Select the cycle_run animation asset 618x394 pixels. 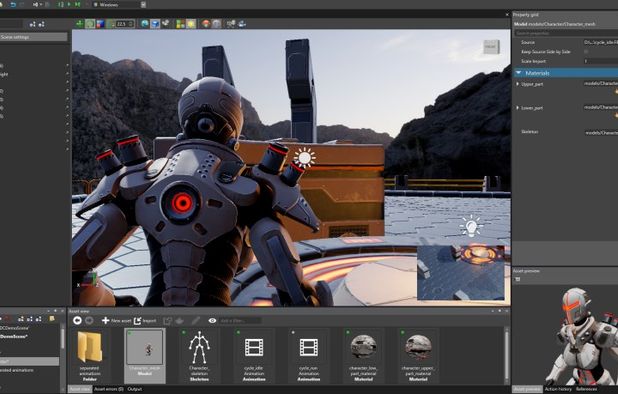pyautogui.click(x=309, y=356)
